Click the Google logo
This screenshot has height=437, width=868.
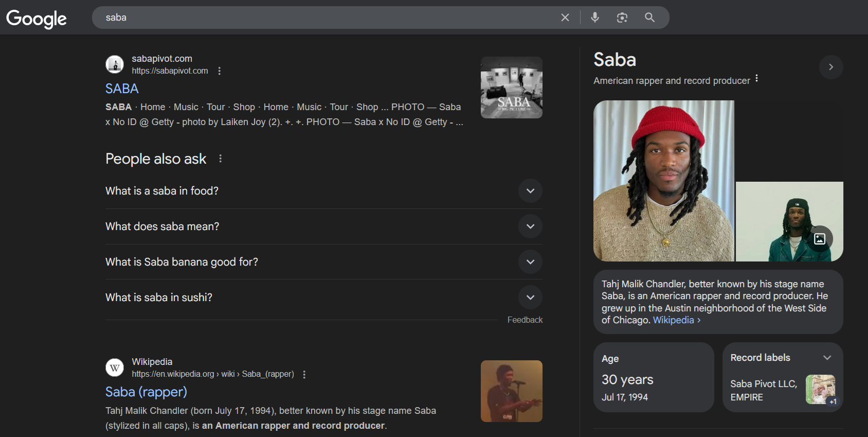point(37,19)
